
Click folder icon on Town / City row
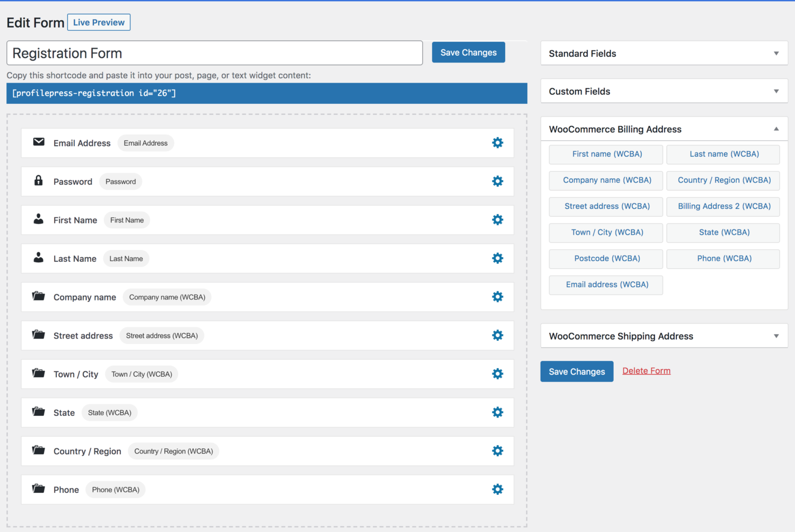[x=39, y=373]
